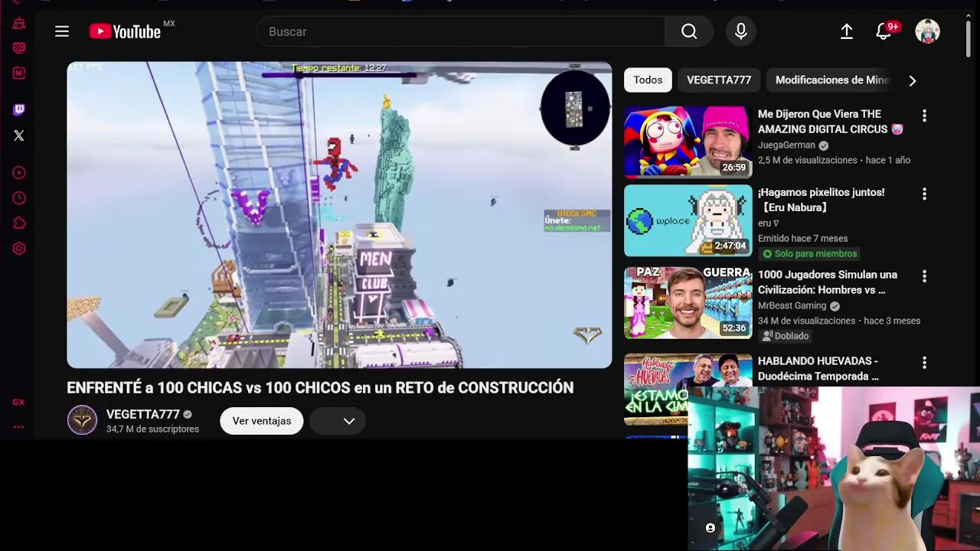Image resolution: width=980 pixels, height=551 pixels.
Task: Open options for the Hagamos pixelitos juntos video
Action: pyautogui.click(x=924, y=194)
